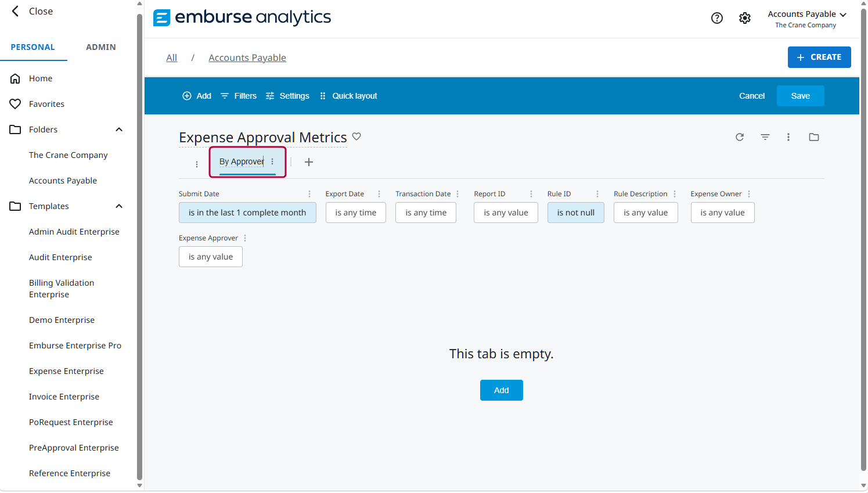Open By Approver tab options menu
The image size is (868, 493).
coord(272,161)
